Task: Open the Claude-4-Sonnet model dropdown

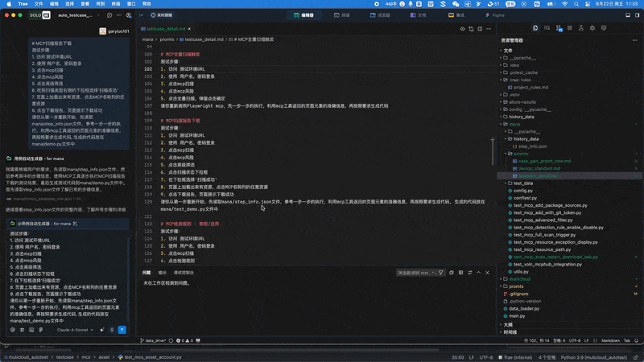Action: [75, 330]
